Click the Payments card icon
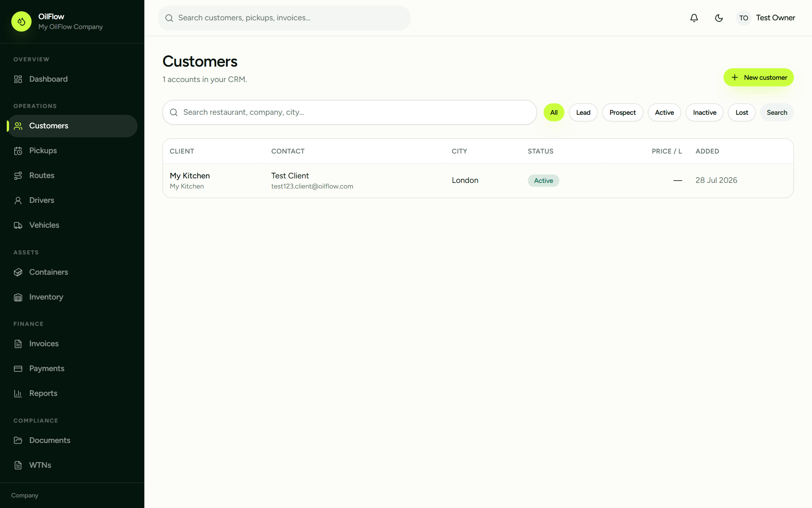Viewport: 812px width, 508px height. click(x=18, y=368)
